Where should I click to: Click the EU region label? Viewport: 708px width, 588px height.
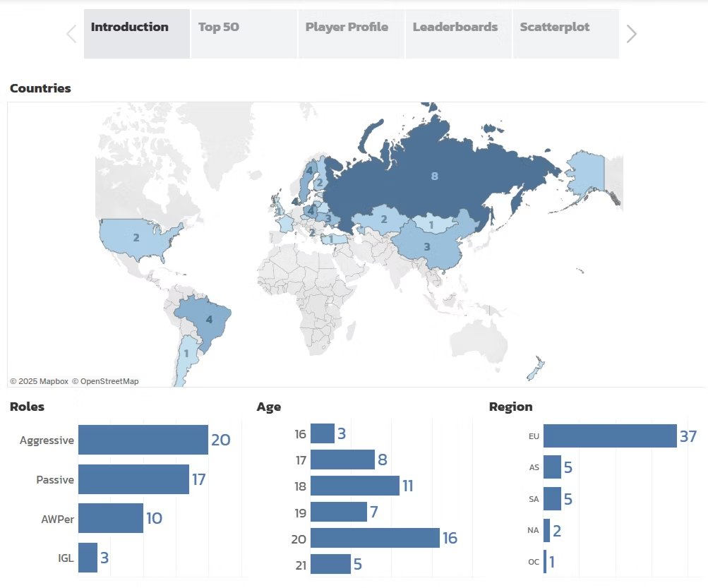(534, 436)
